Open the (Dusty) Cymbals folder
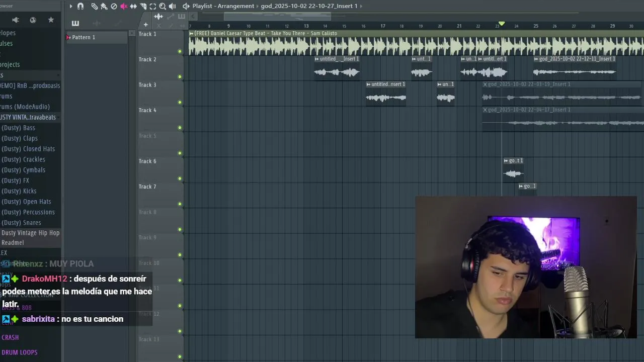This screenshot has height=362, width=644. point(23,170)
